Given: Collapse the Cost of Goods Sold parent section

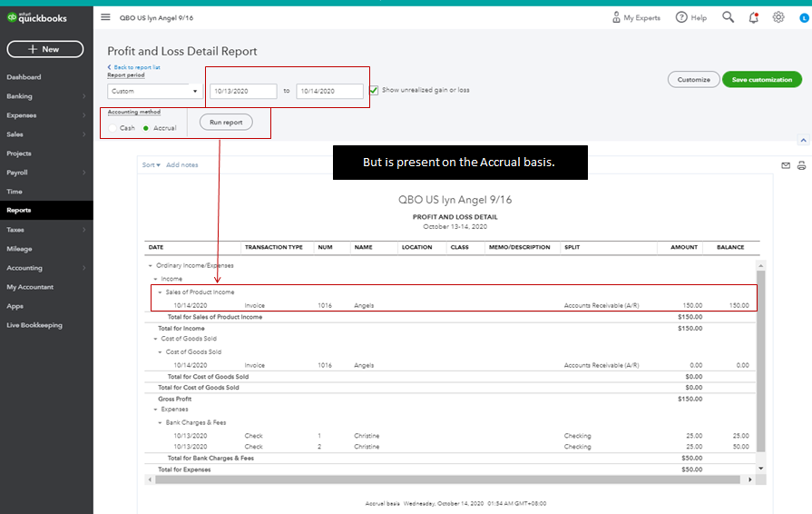Looking at the screenshot, I should click(155, 339).
